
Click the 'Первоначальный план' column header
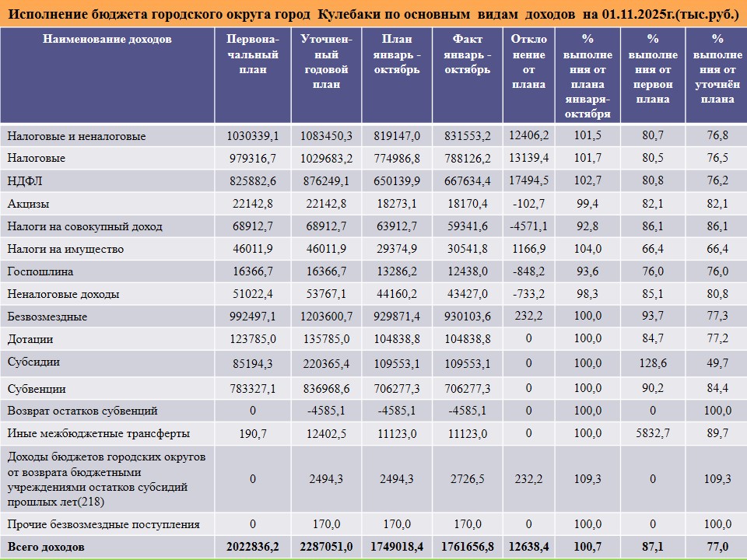[x=252, y=54]
